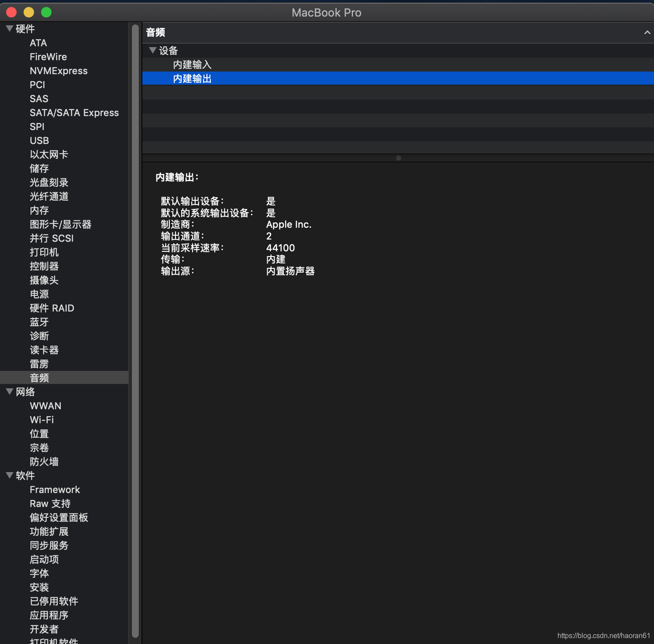Select PCI in the sidebar
654x644 pixels.
point(38,85)
